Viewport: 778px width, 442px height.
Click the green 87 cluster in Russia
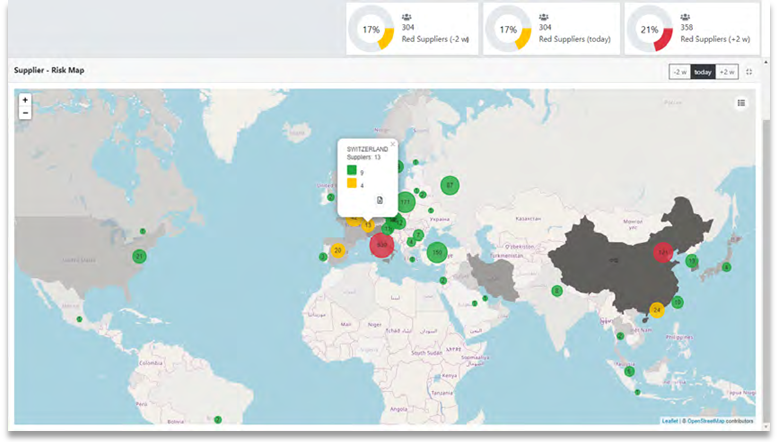click(450, 185)
